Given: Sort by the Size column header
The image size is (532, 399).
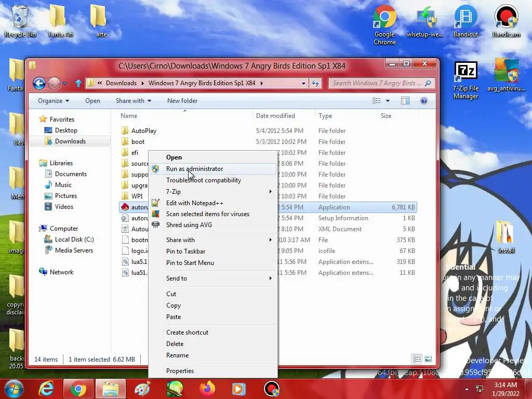Looking at the screenshot, I should pyautogui.click(x=397, y=116).
